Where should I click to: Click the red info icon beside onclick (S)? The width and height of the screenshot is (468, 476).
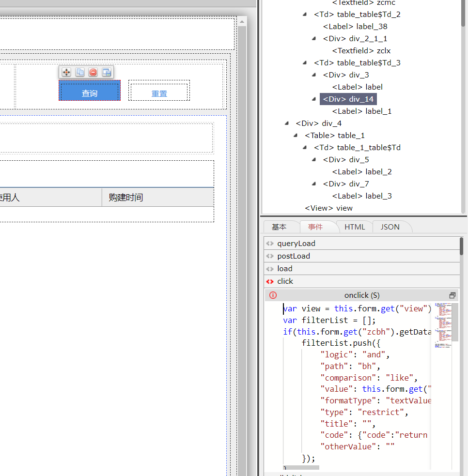[273, 295]
